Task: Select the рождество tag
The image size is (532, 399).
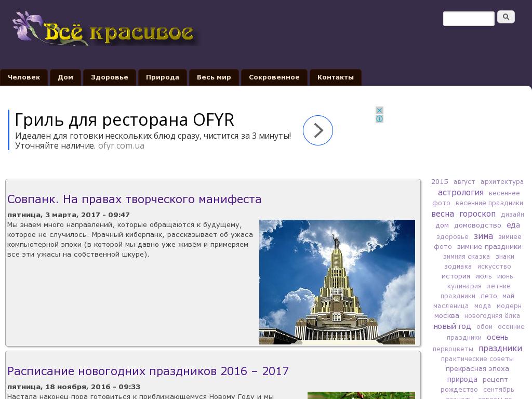Action: (x=459, y=390)
